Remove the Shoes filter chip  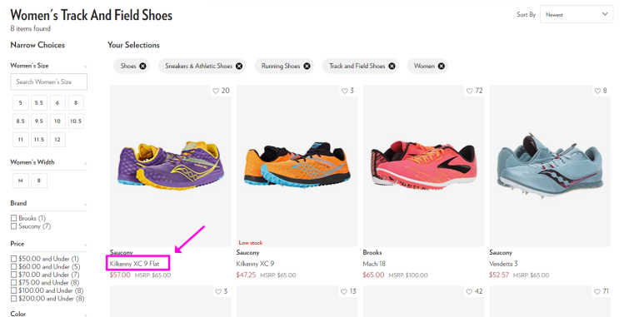tap(142, 66)
